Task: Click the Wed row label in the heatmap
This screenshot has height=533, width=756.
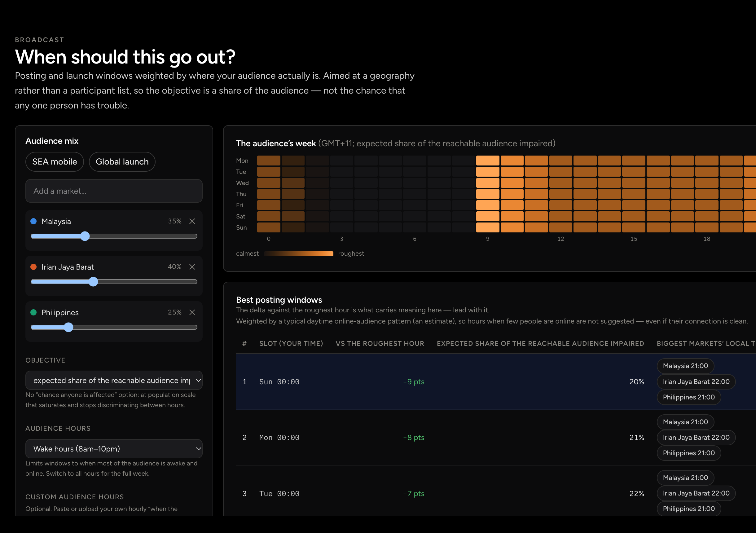Action: pyautogui.click(x=242, y=183)
